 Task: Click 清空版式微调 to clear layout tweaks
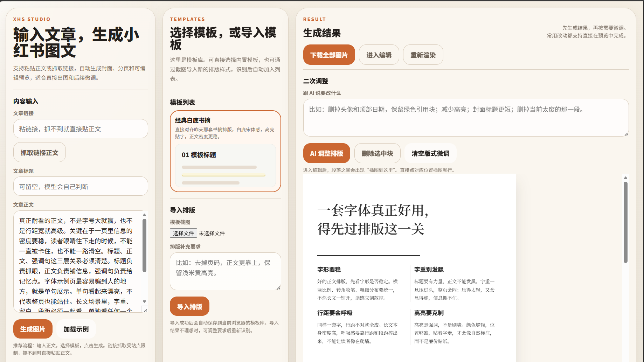(430, 153)
